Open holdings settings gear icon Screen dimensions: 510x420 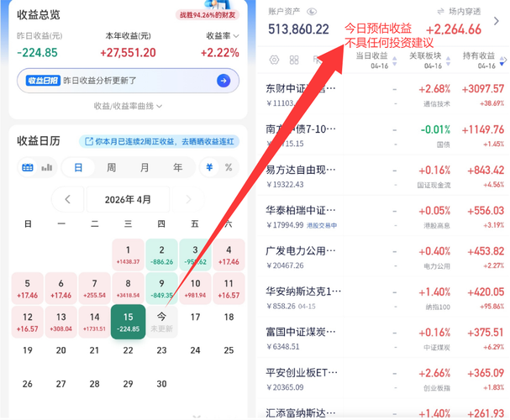[x=274, y=60]
